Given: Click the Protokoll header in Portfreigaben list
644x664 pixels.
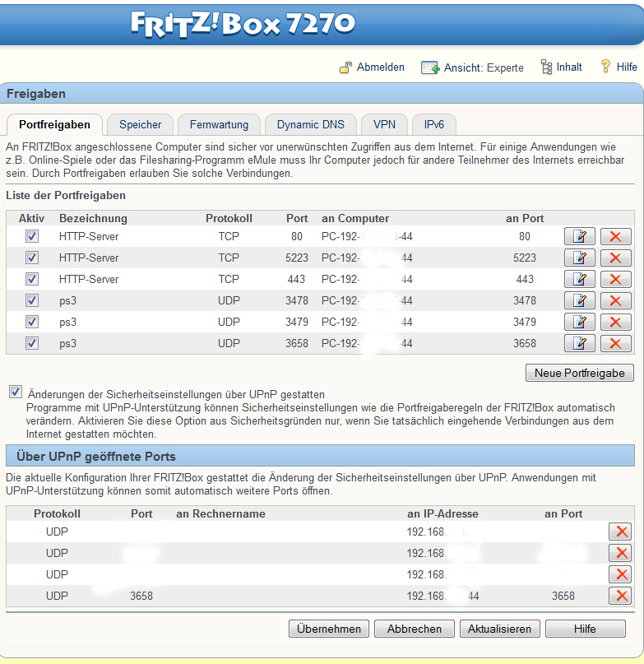Looking at the screenshot, I should (x=229, y=218).
